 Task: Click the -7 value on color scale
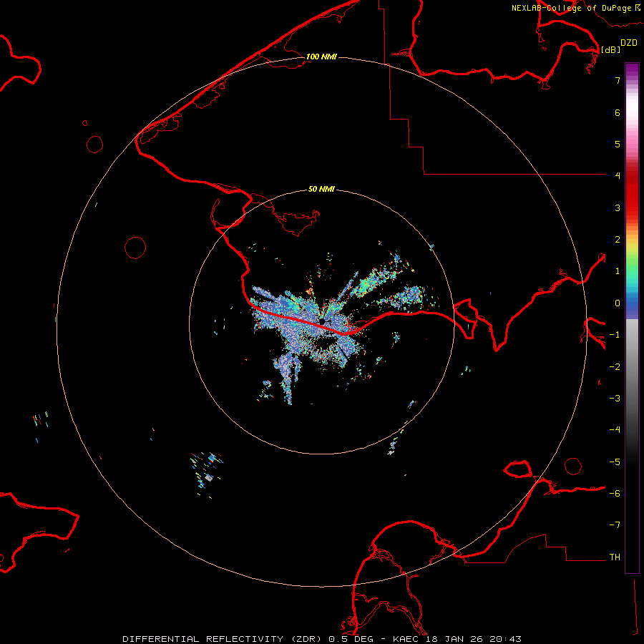point(615,525)
